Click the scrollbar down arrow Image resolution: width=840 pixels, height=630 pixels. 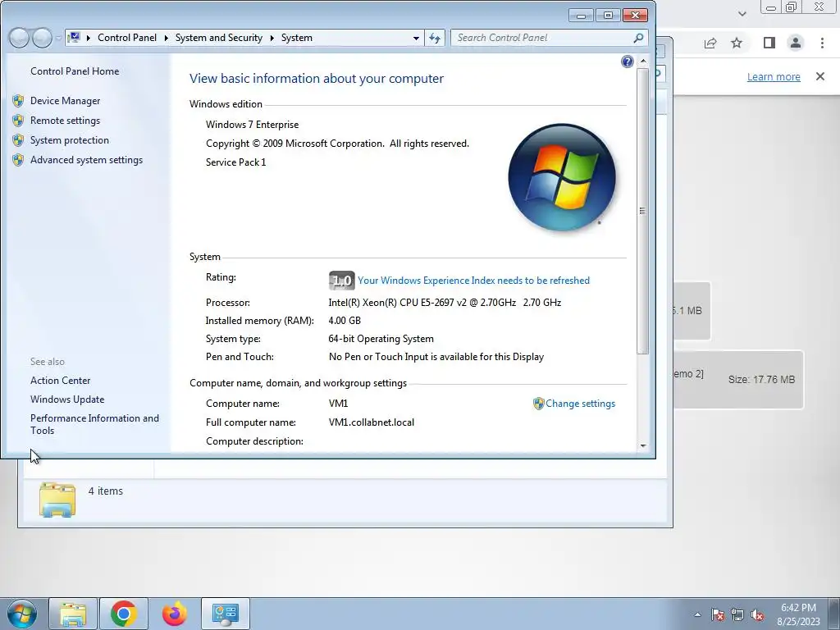(643, 445)
